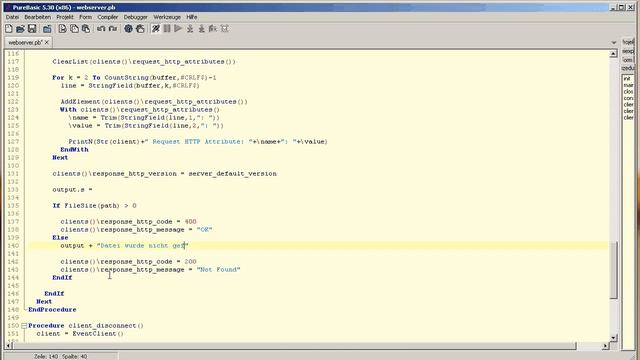Open the Datei menu
This screenshot has height=360, width=640.
tap(12, 17)
